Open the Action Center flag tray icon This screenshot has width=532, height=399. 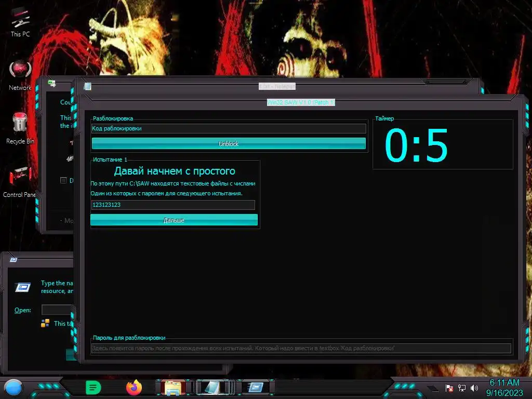coord(449,388)
